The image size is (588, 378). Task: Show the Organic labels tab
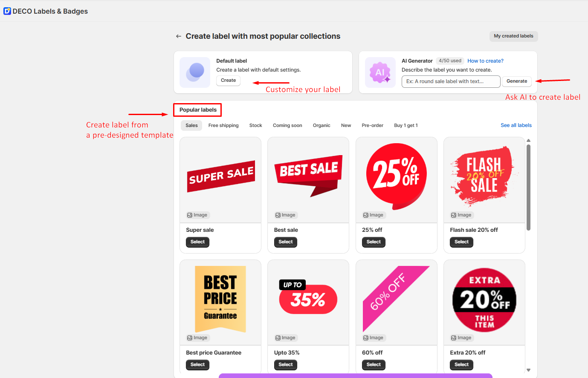322,126
